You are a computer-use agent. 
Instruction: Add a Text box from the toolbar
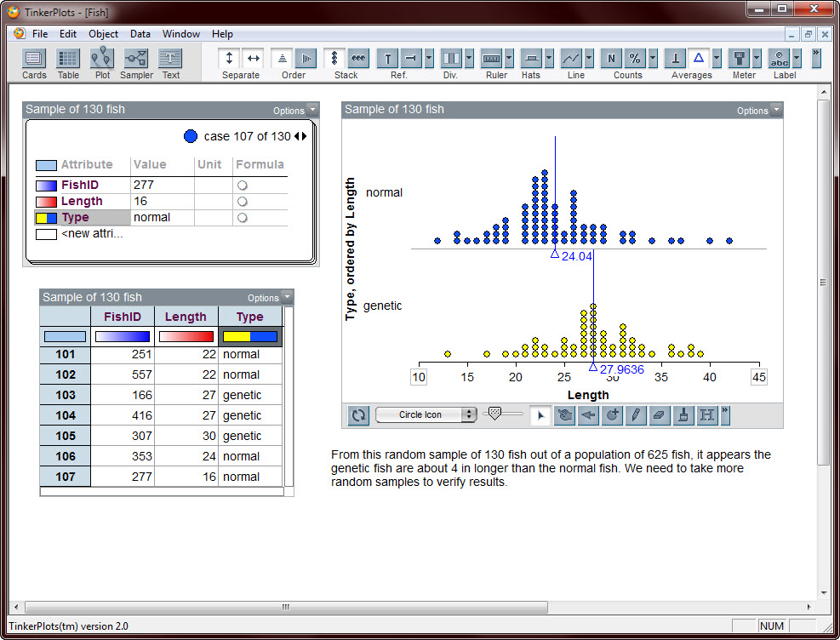click(x=170, y=59)
